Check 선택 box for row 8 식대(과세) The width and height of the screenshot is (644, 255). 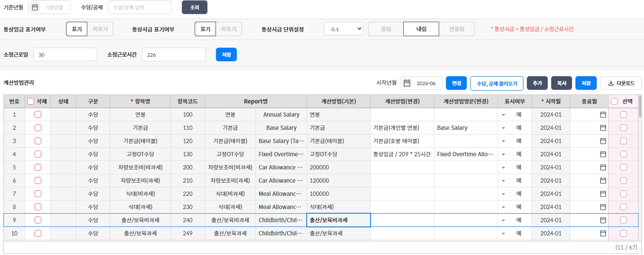(x=623, y=207)
